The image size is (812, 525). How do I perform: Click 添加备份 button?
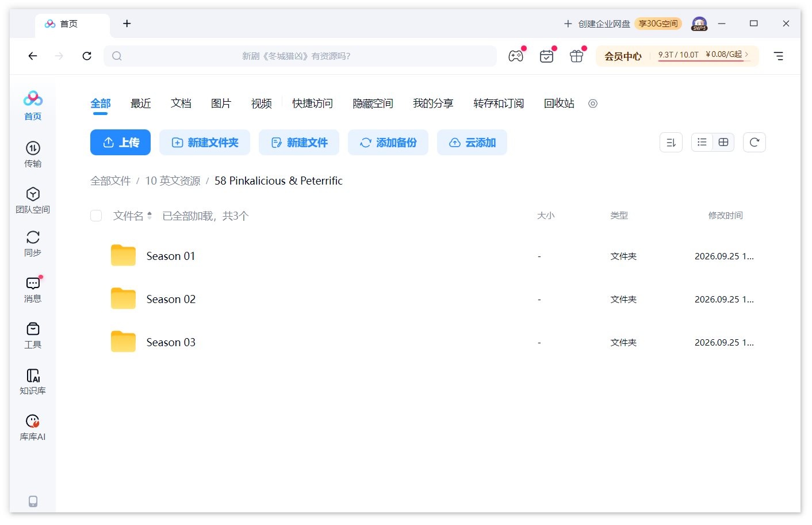388,142
